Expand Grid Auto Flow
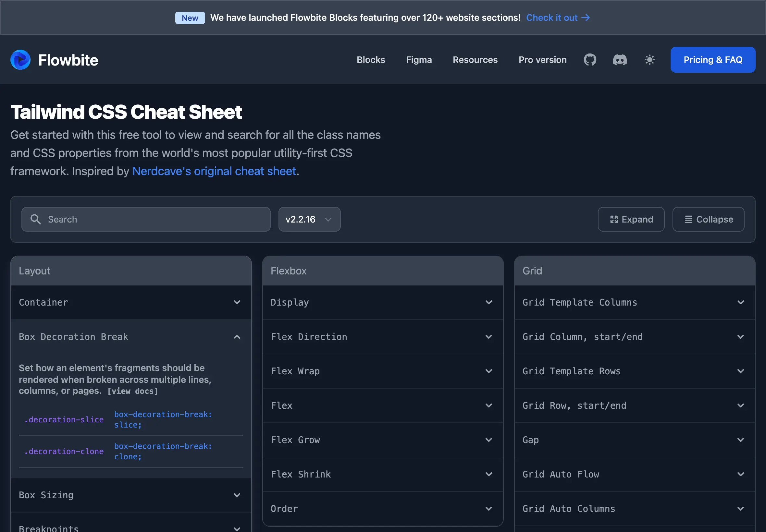 [634, 474]
